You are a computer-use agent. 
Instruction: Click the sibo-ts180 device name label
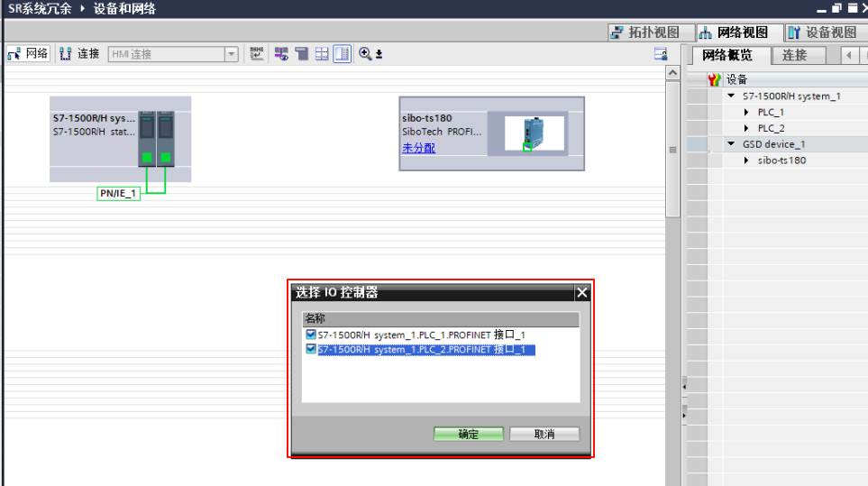[427, 118]
